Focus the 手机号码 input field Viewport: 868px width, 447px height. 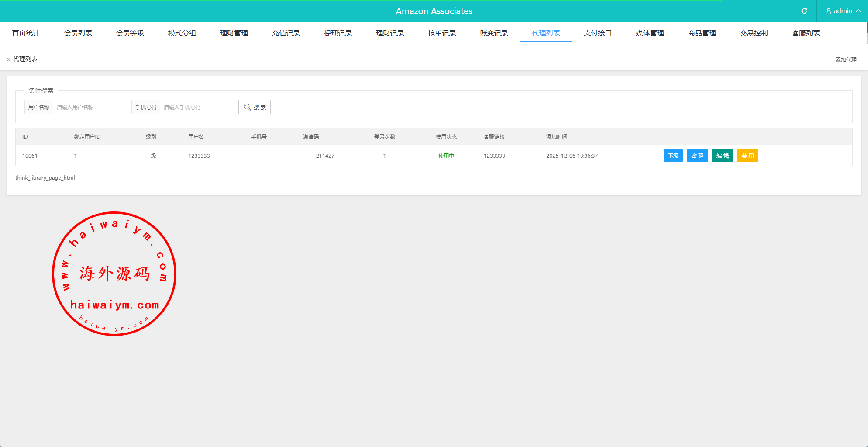[196, 107]
